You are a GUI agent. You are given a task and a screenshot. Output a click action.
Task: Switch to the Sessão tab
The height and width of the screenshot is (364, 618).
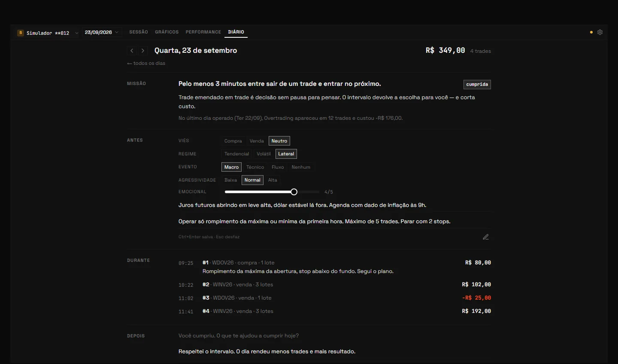(139, 32)
